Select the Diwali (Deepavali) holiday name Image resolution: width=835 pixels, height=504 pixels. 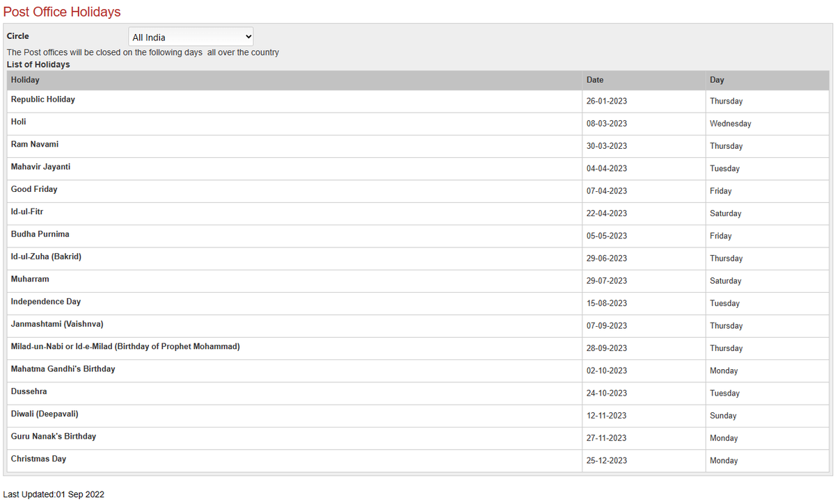point(45,414)
